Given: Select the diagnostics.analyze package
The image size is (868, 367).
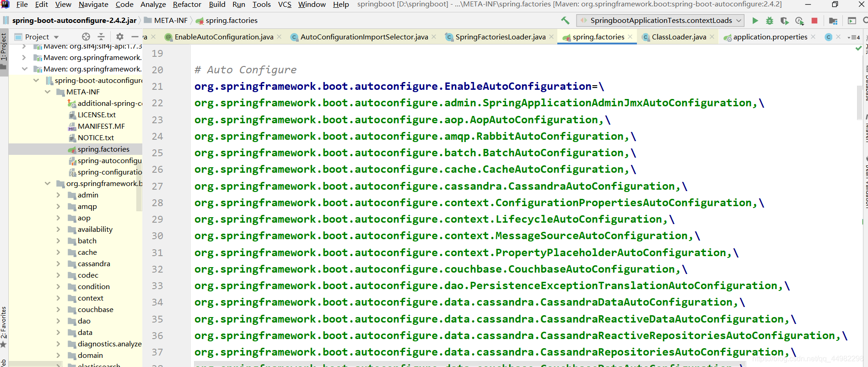Looking at the screenshot, I should click(x=109, y=344).
